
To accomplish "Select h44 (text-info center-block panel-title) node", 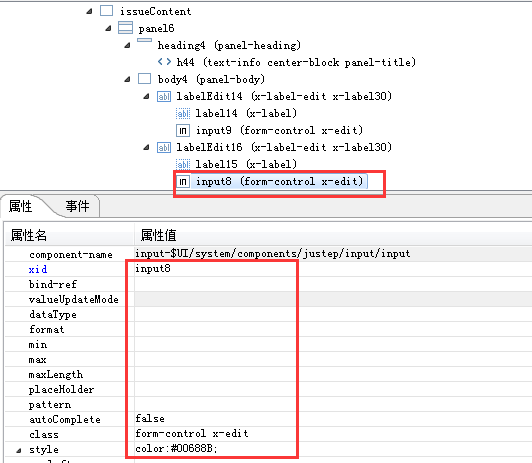I will point(296,62).
